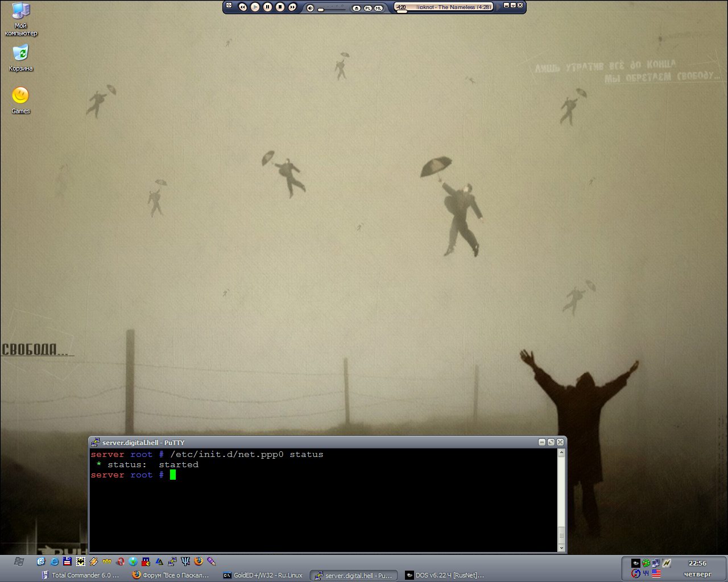This screenshot has height=582, width=728.
Task: Toggle the ML media library button
Action: click(x=378, y=8)
